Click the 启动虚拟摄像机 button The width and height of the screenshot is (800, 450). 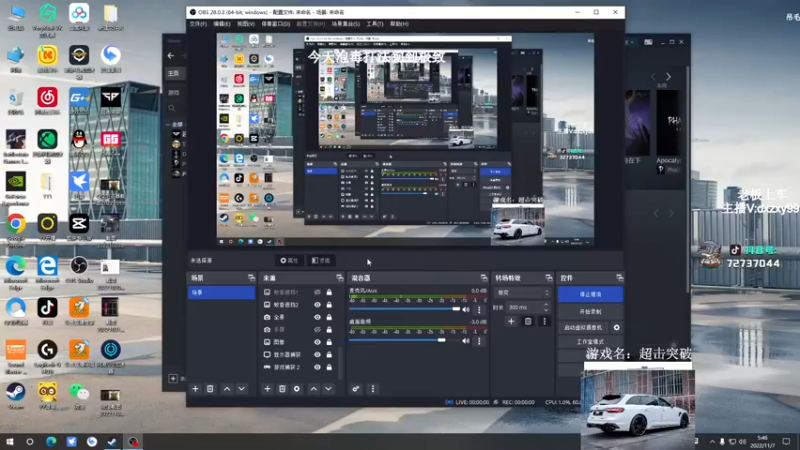tap(584, 328)
